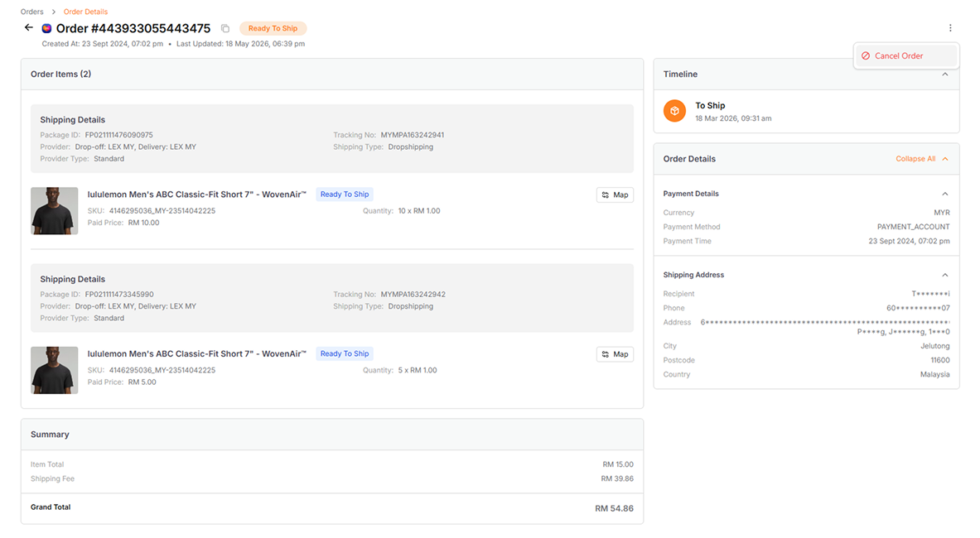The height and width of the screenshot is (538, 980).
Task: Click Ready To Ship tag on the 5-quantity item
Action: tap(345, 354)
